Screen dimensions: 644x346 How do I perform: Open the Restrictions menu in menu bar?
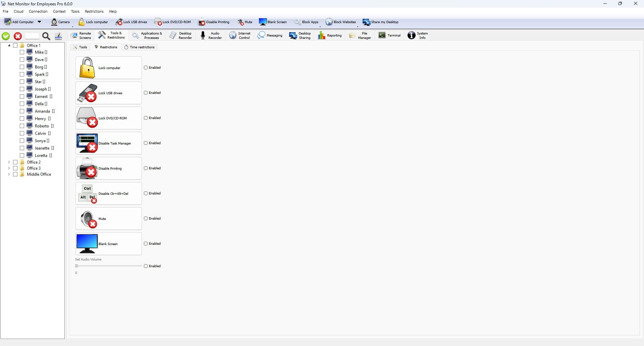[x=94, y=11]
